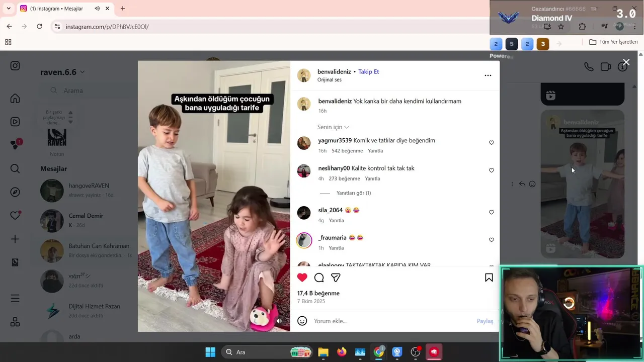Image resolution: width=644 pixels, height=362 pixels.
Task: Open a new browser tab
Action: [122, 9]
